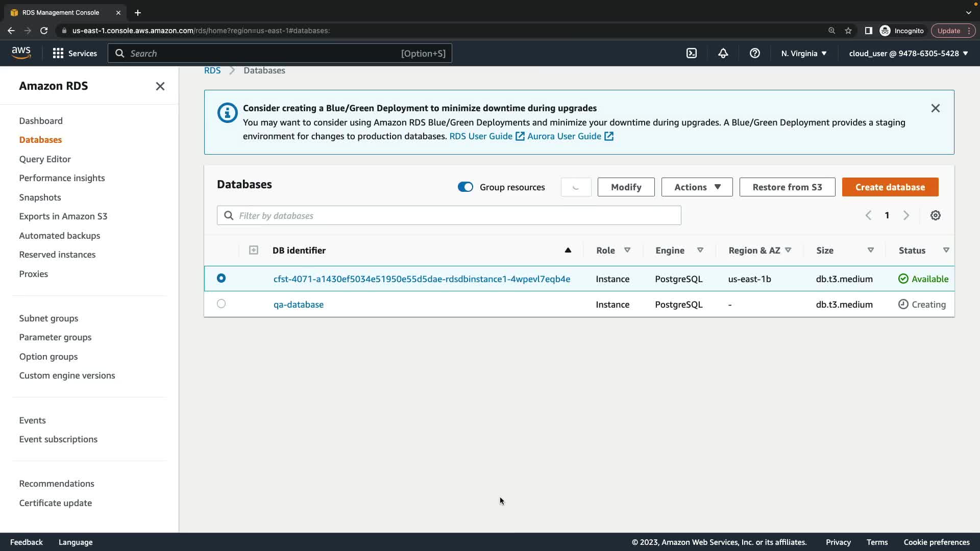Expand the N. Virginia region selector

(x=804, y=53)
